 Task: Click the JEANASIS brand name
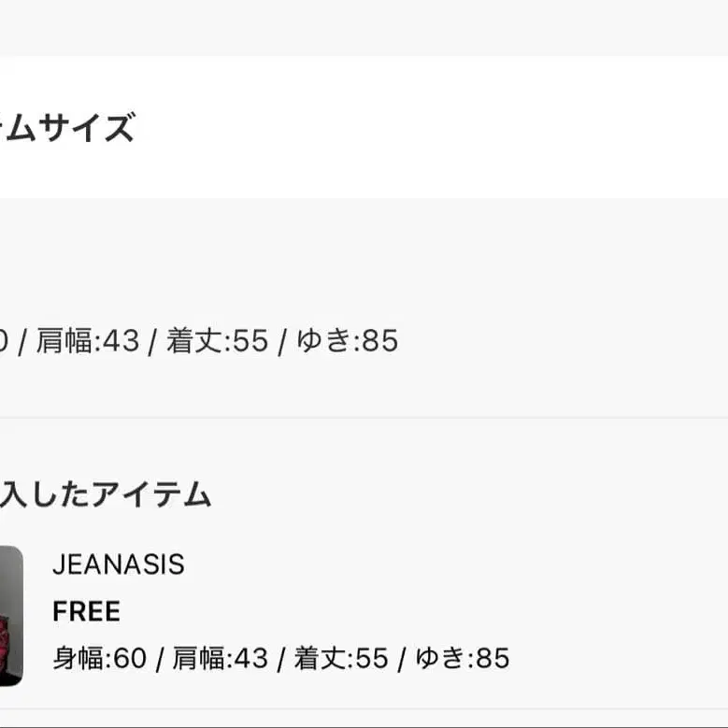119,564
